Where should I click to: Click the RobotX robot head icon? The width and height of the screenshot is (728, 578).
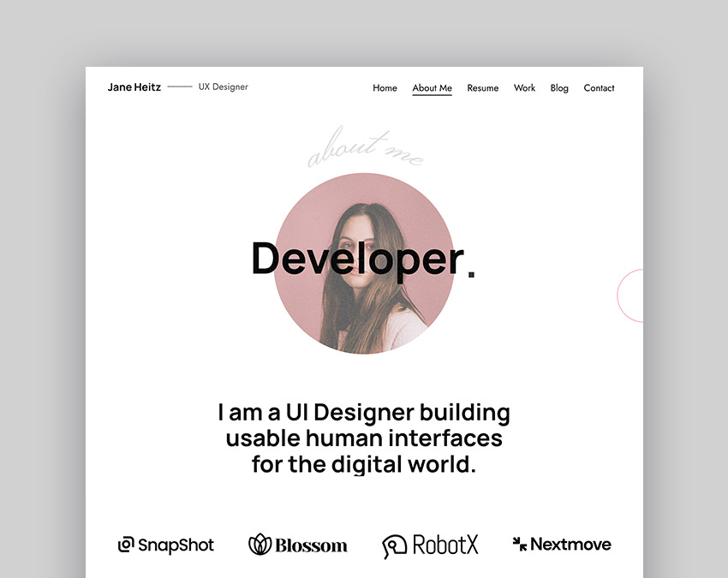(x=394, y=545)
